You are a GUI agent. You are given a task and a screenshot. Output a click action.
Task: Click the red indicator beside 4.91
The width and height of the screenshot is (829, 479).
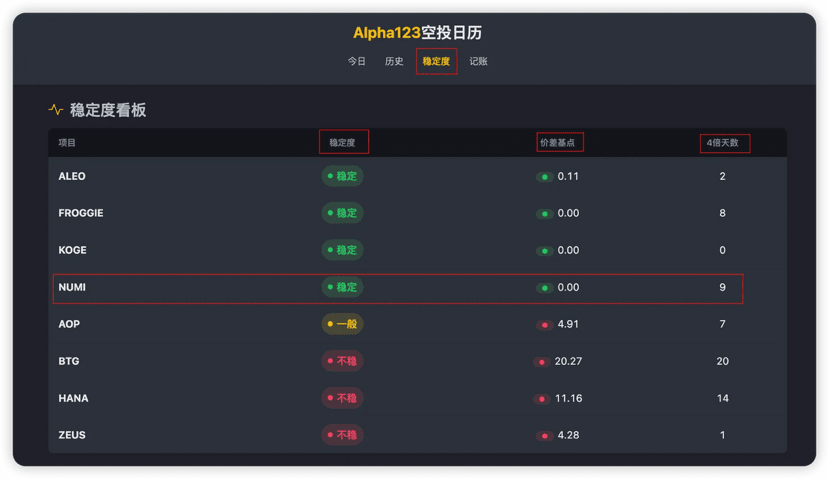[545, 325]
